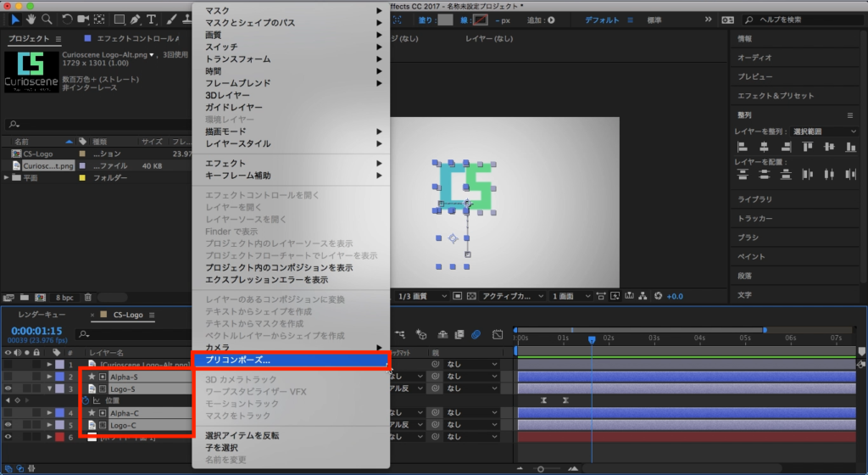The width and height of the screenshot is (868, 475).
Task: Toggle visibility eye of layer 6
Action: click(x=8, y=437)
